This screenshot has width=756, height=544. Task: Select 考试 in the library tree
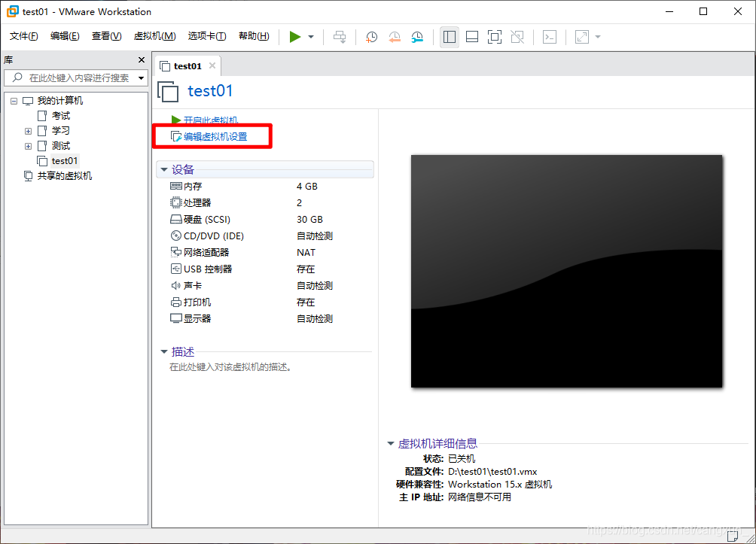pos(61,116)
